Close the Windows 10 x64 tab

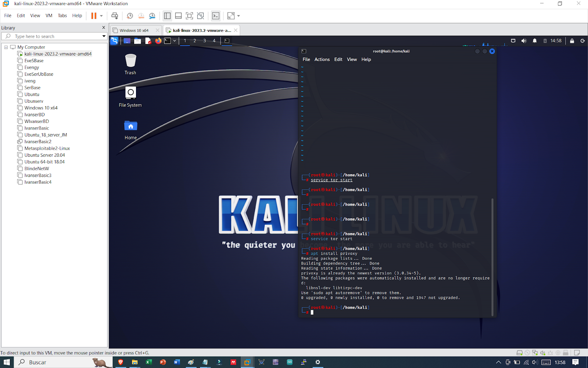(x=158, y=30)
